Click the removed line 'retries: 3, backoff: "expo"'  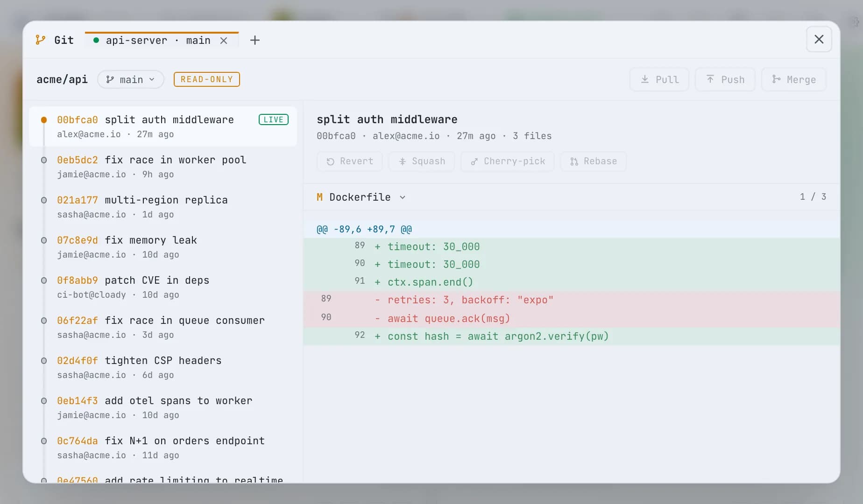(571, 300)
